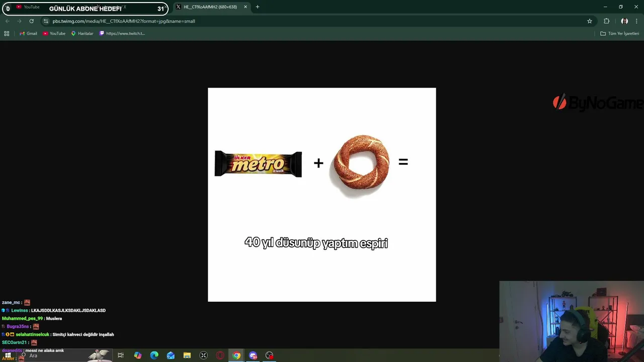
Task: Minimize the Chrome window
Action: [x=605, y=7]
